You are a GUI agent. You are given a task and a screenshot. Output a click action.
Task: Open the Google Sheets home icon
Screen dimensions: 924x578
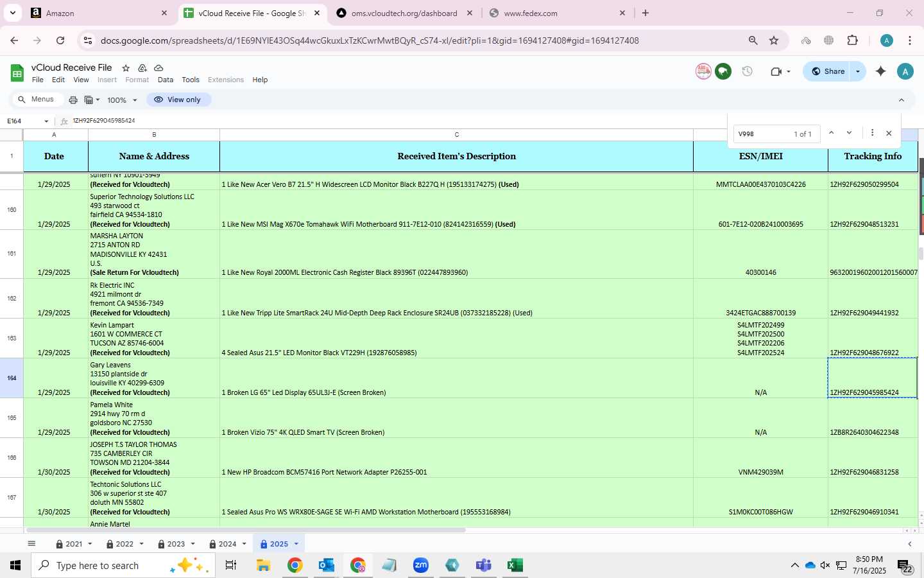point(17,73)
